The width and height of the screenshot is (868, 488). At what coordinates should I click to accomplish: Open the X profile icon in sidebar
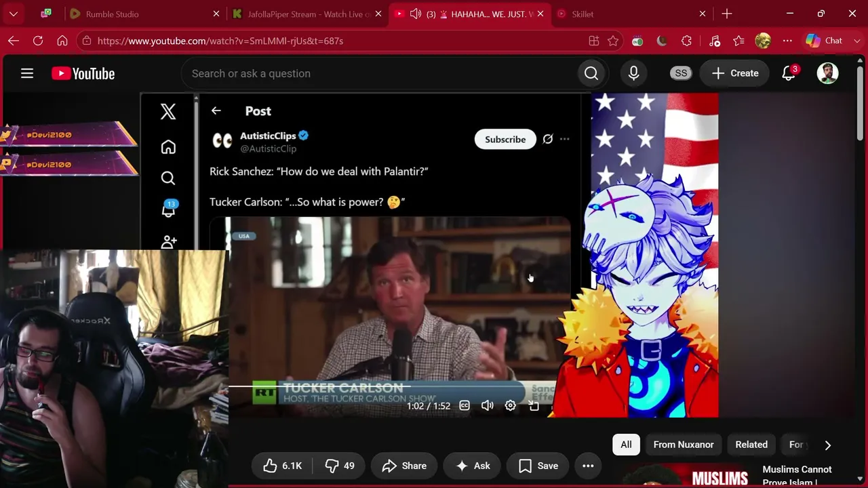(x=168, y=242)
